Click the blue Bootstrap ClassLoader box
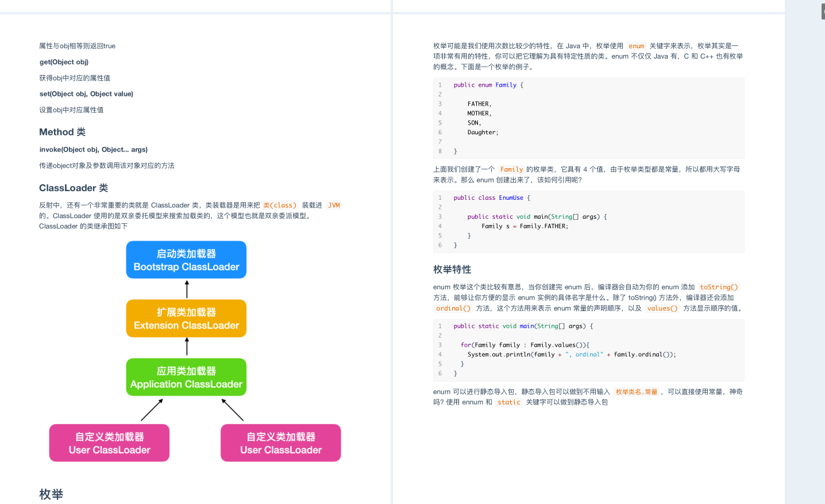Viewport: 825px width, 504px height. [x=186, y=260]
